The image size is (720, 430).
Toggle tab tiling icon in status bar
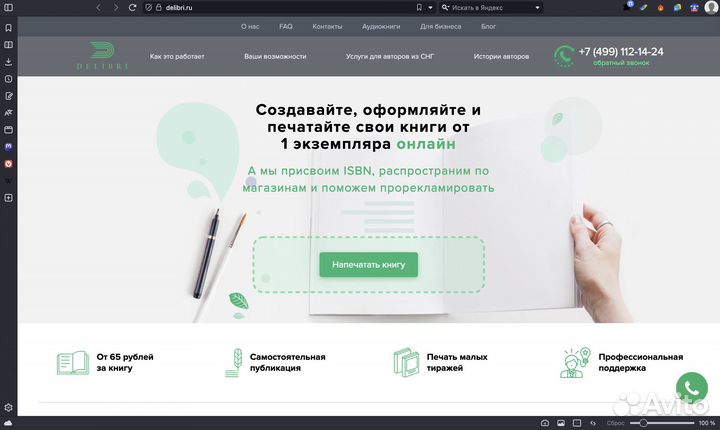click(x=577, y=423)
